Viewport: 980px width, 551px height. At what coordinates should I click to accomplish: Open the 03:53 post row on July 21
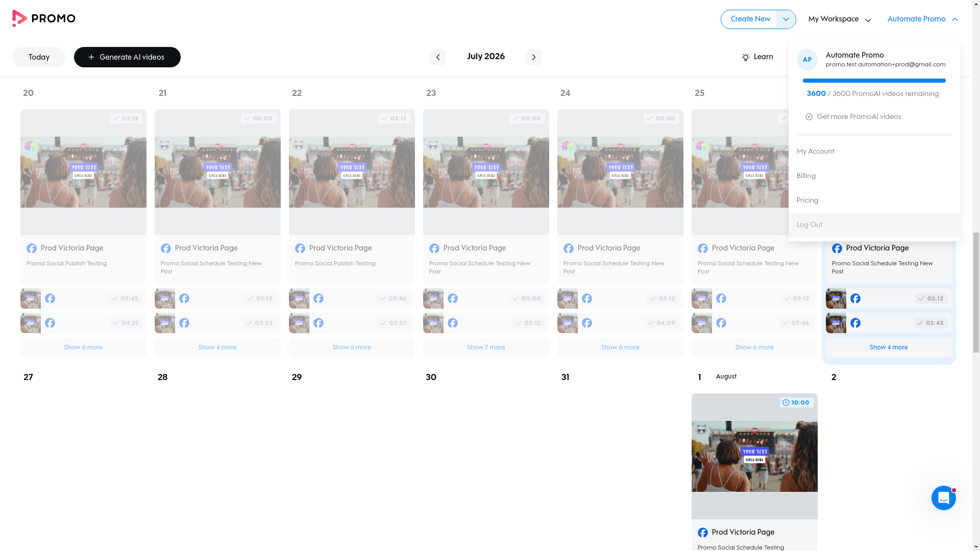pyautogui.click(x=217, y=323)
